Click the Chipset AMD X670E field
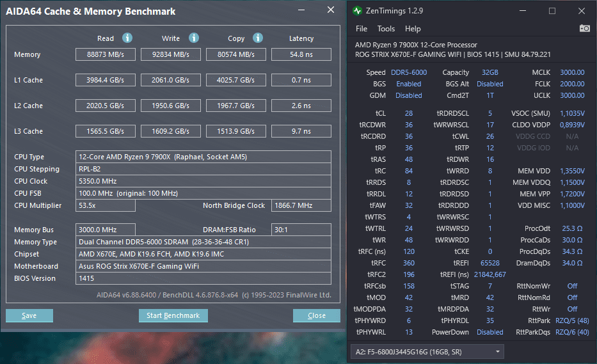The width and height of the screenshot is (597, 364). pos(203,254)
